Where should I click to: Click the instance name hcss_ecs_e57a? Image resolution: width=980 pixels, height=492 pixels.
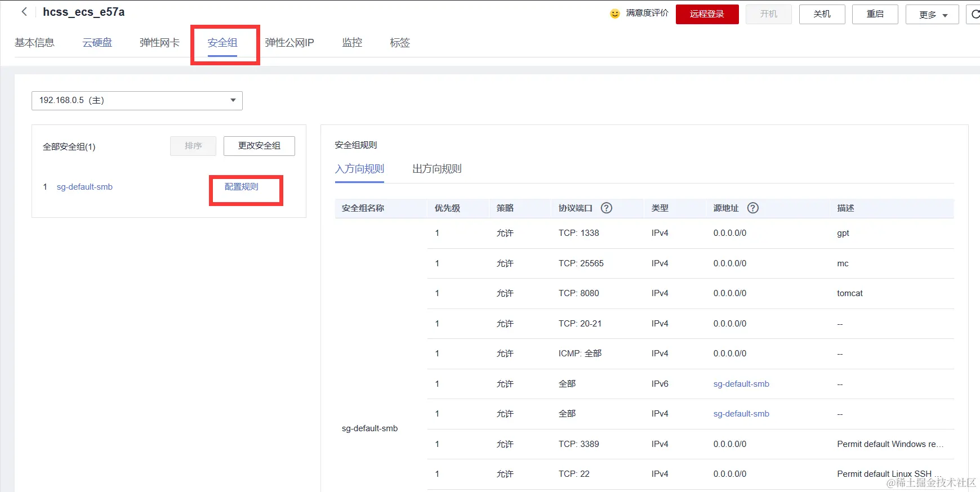tap(84, 12)
